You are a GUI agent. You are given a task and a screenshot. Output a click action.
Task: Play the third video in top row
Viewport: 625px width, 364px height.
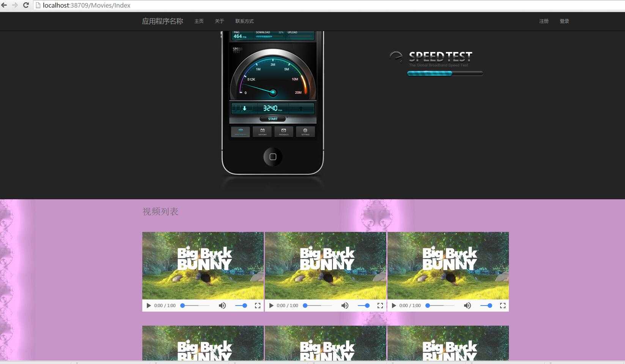point(394,306)
